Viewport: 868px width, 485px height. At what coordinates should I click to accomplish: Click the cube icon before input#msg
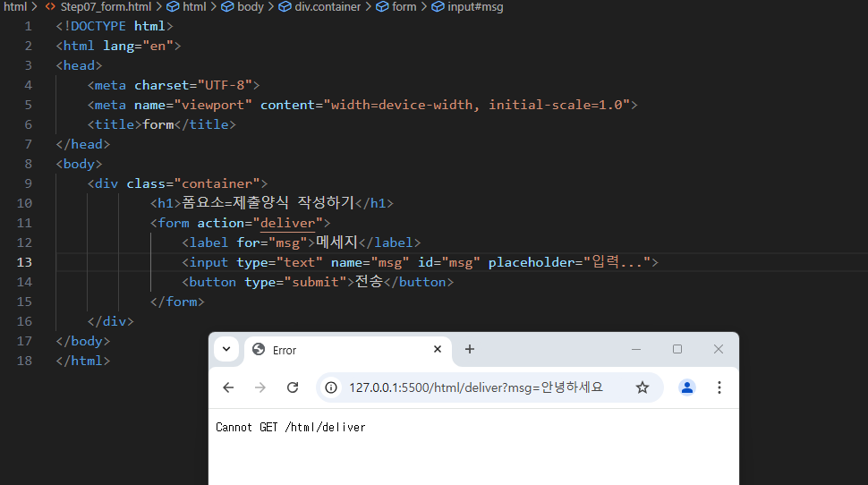[x=438, y=6]
